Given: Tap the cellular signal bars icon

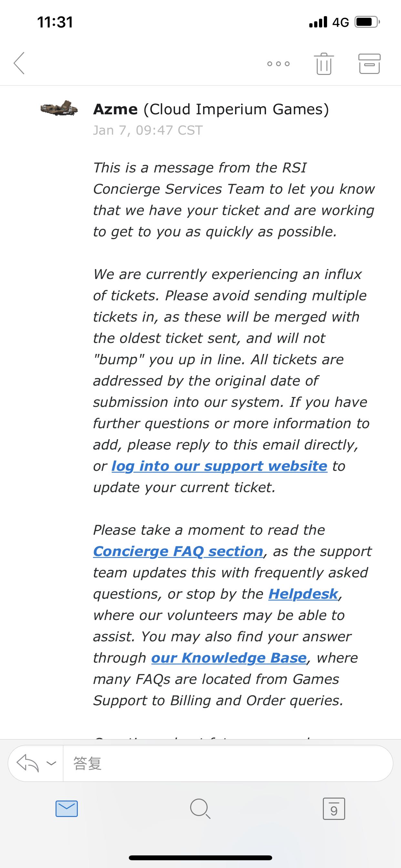Looking at the screenshot, I should tap(318, 22).
